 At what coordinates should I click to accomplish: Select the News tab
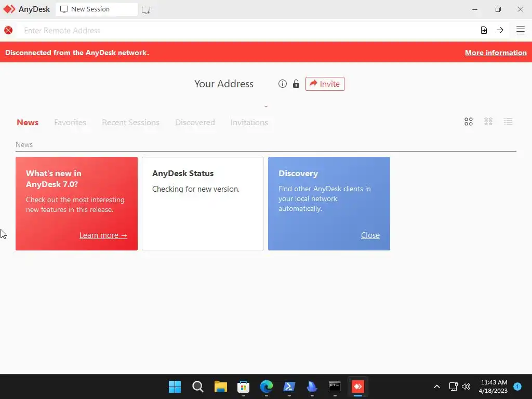click(28, 122)
